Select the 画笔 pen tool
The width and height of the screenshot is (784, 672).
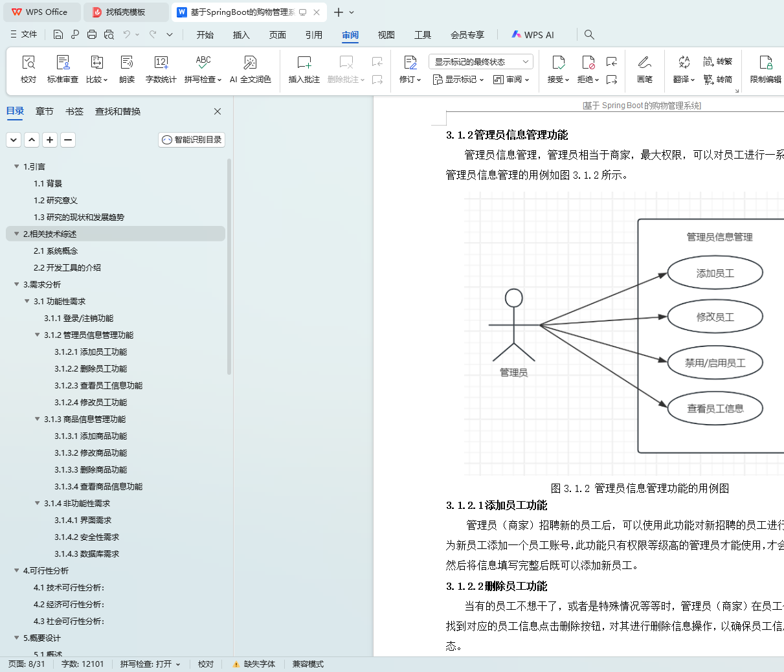click(645, 69)
